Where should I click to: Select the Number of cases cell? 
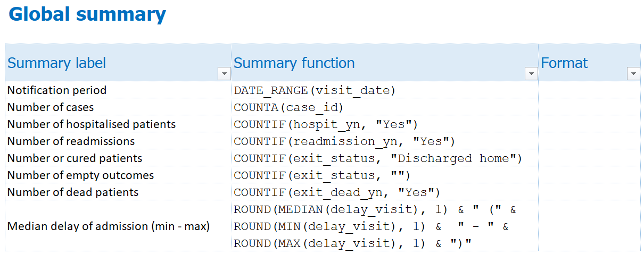pos(118,107)
